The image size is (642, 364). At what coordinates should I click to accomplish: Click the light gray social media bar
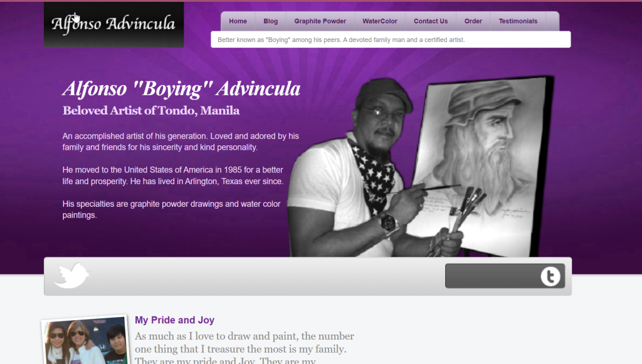308,276
